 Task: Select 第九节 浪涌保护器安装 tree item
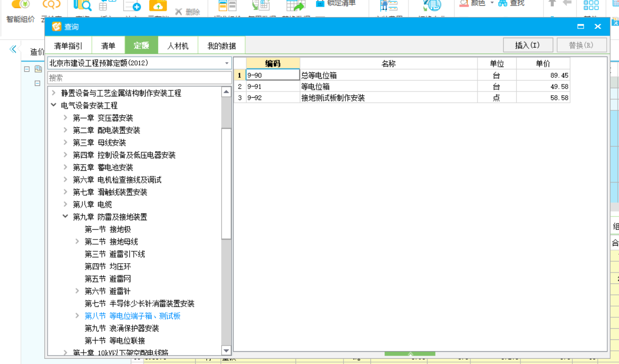click(x=122, y=328)
